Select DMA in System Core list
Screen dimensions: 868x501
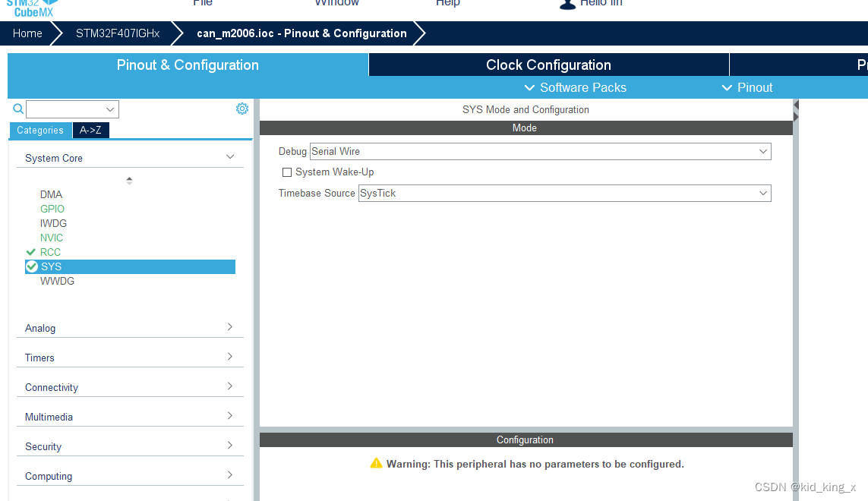point(51,194)
